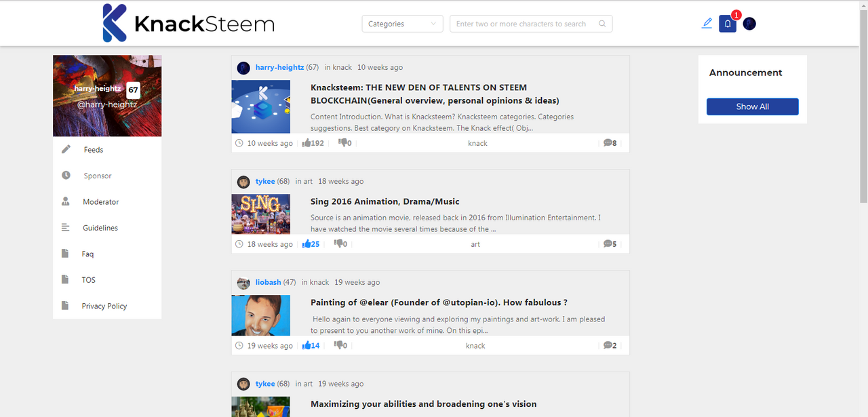Click the Announcement heading
This screenshot has height=417, width=868.
746,73
